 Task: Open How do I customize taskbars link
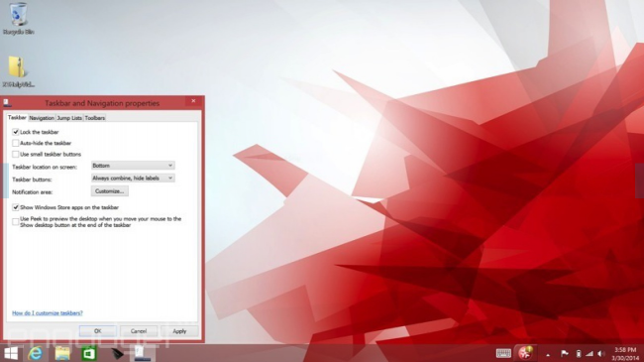[48, 313]
